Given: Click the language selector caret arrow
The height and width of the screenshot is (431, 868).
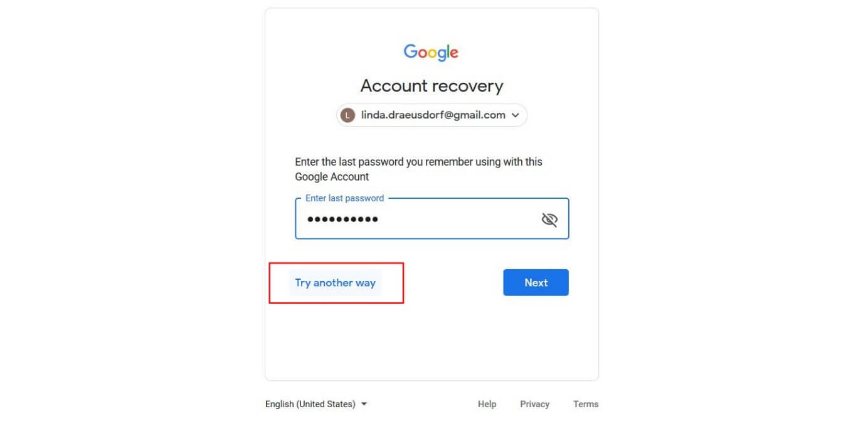Looking at the screenshot, I should pyautogui.click(x=364, y=404).
